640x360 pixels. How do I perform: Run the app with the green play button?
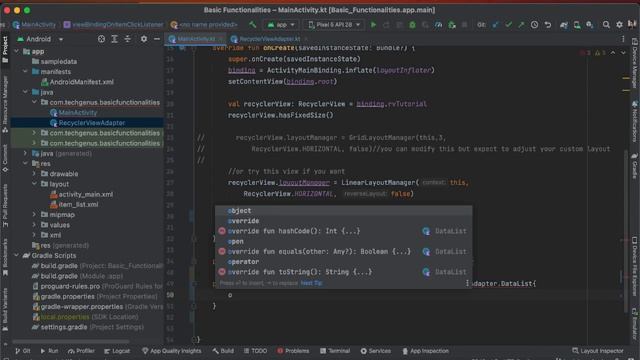point(373,25)
